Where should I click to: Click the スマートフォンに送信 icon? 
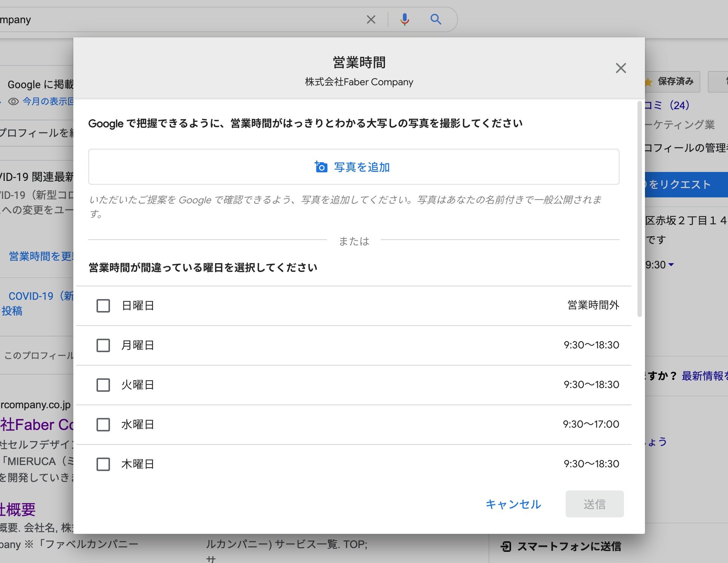click(x=506, y=547)
